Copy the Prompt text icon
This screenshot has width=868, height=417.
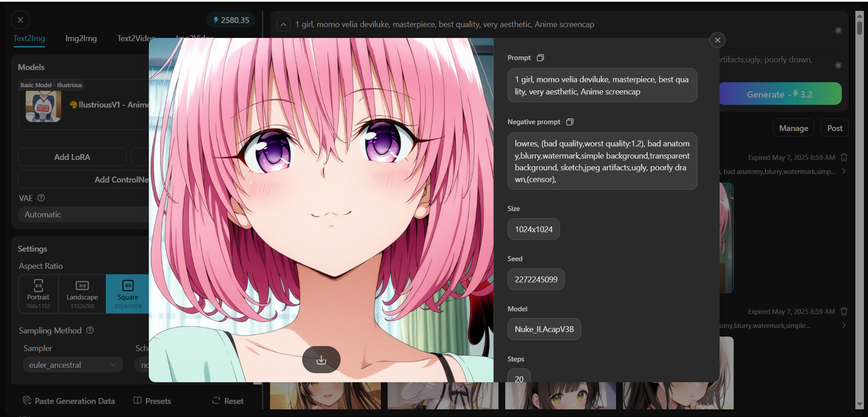point(540,58)
